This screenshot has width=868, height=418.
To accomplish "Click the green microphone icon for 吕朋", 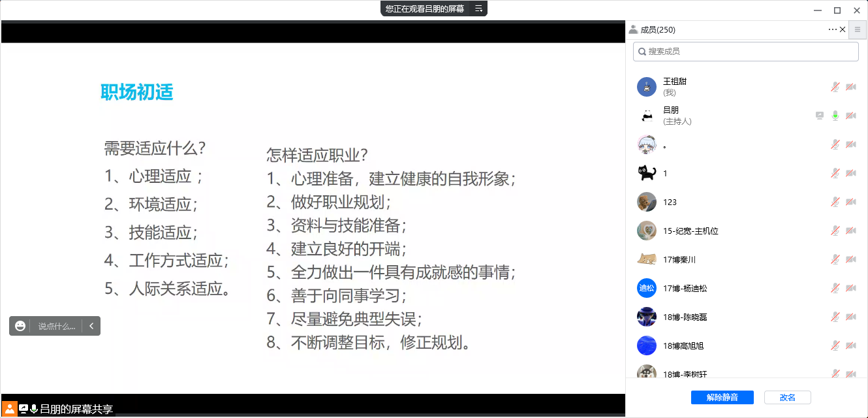I will 835,116.
